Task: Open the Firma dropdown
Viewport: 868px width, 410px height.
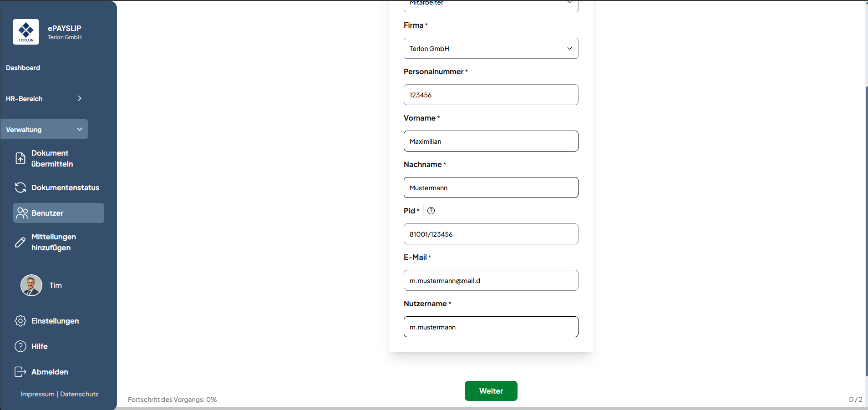Action: 491,48
